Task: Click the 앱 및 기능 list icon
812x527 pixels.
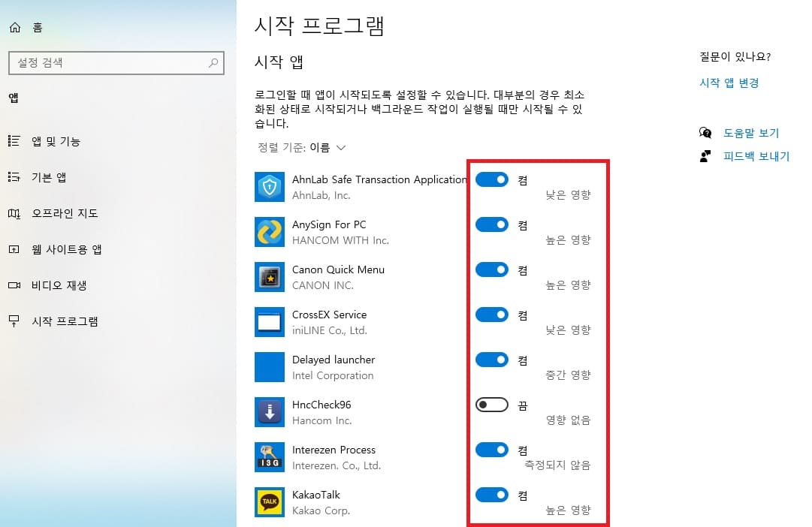Action: 14,141
